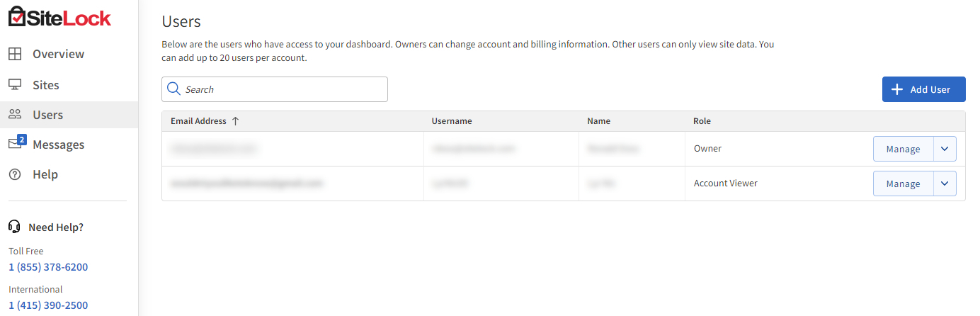Expand the dropdown arrow for the Owner row
This screenshot has width=980, height=316.
[945, 149]
